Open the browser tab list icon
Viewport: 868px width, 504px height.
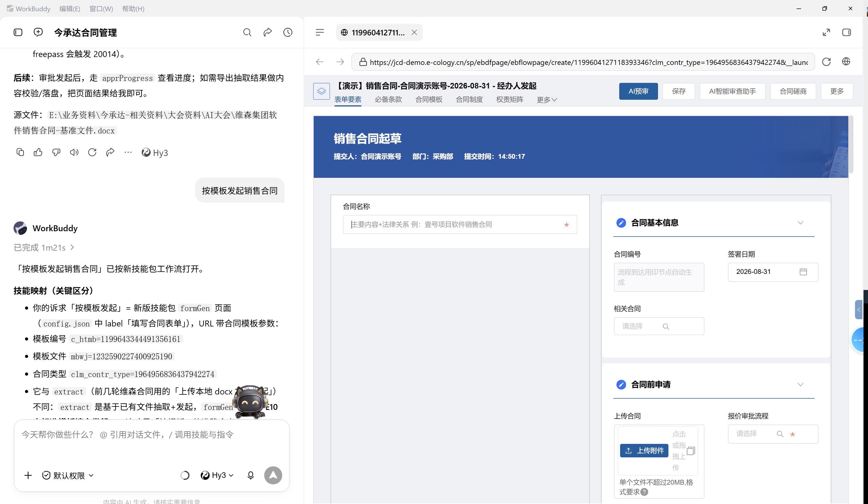[320, 32]
